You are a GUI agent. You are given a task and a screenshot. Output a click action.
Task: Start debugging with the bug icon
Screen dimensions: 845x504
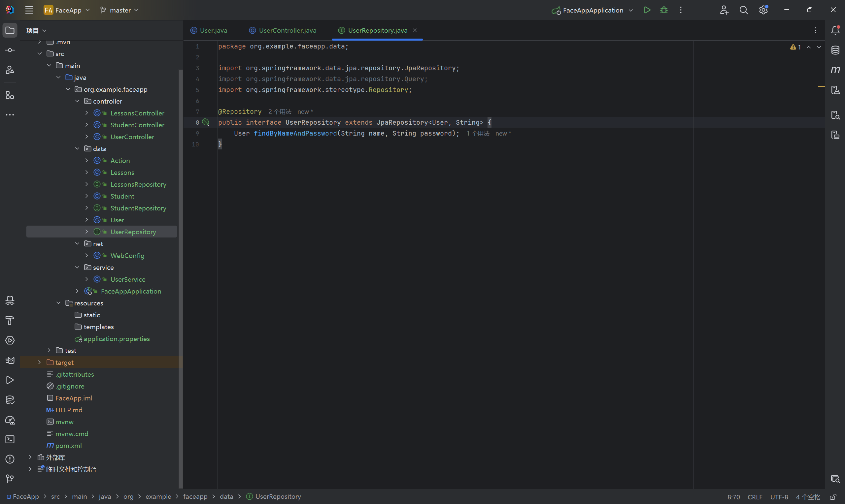[x=663, y=10]
